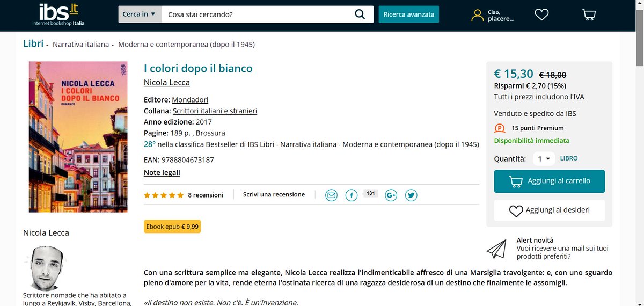Share the book via email icon
644x306 pixels.
tap(332, 195)
